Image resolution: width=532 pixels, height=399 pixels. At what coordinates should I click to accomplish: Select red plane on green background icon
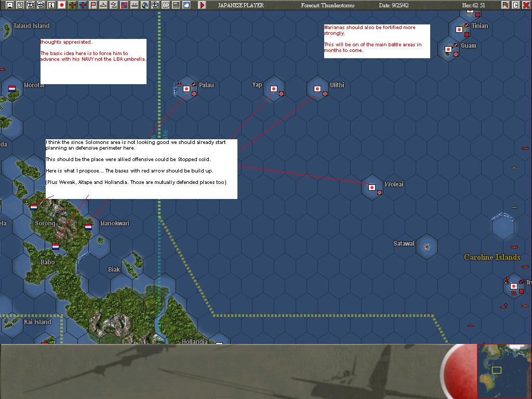(x=72, y=5)
